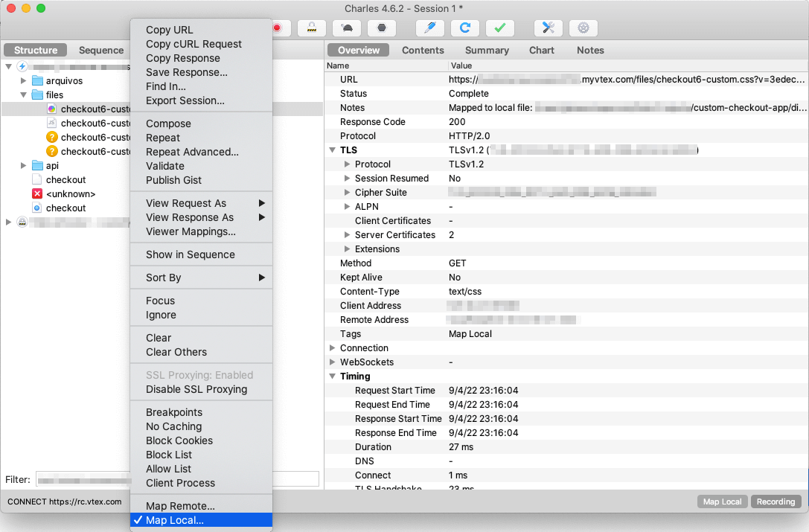Expand the Session Resumed row
Viewport: 809px width, 532px height.
coord(348,179)
